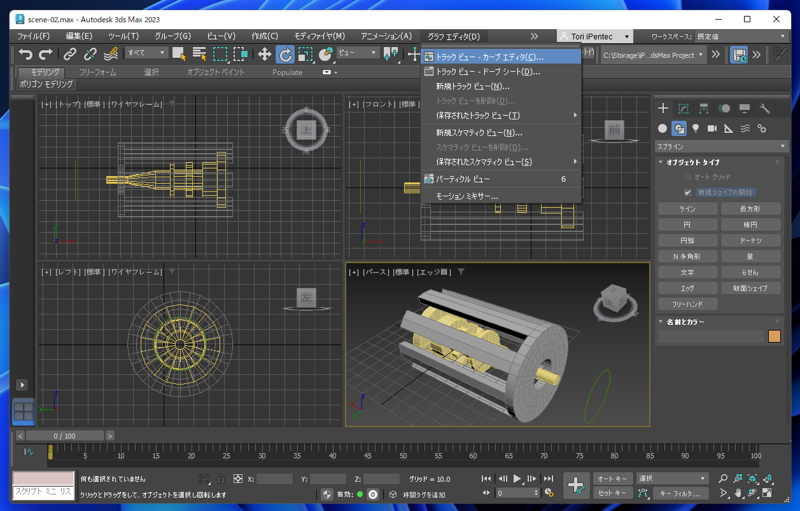The width and height of the screenshot is (800, 511).
Task: Expand 保存されたトラック ビュー submenu
Action: [x=501, y=116]
